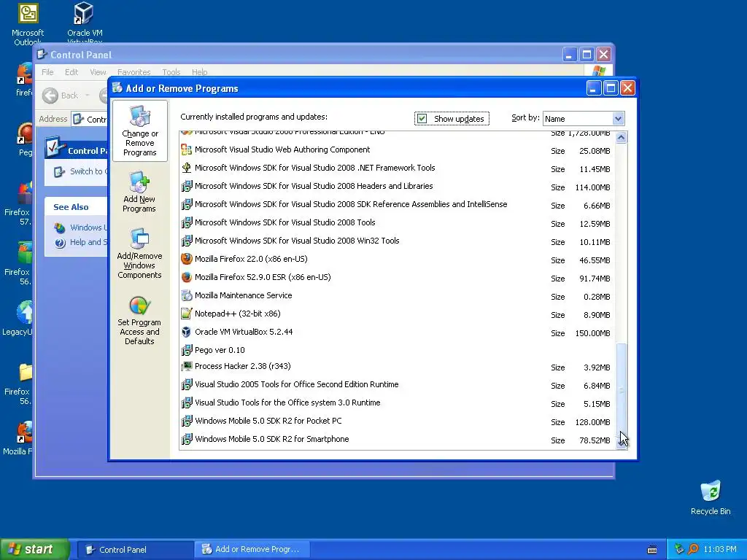Switch to Control Panel taskbar button

[135, 550]
